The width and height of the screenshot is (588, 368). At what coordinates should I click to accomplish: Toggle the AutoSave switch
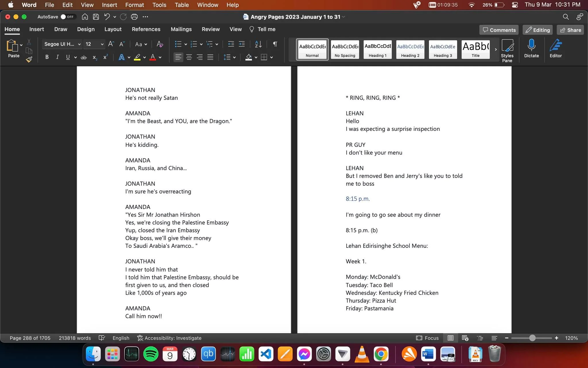[x=67, y=17]
